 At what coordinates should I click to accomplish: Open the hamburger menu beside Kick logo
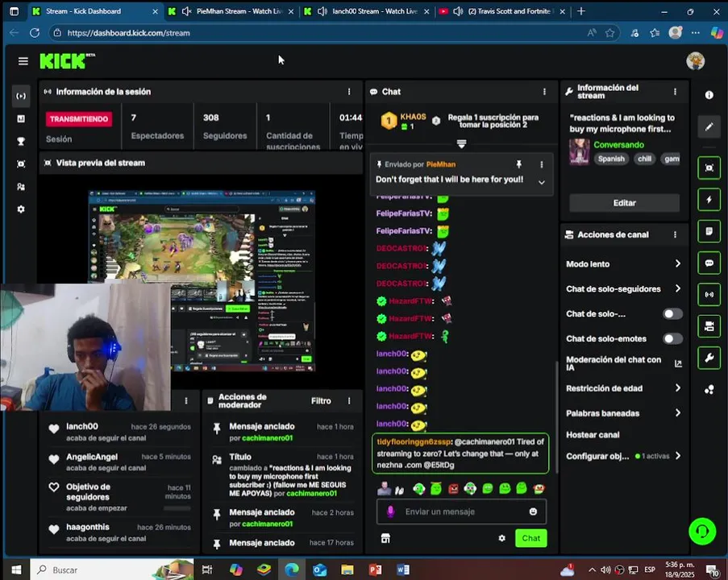[23, 61]
